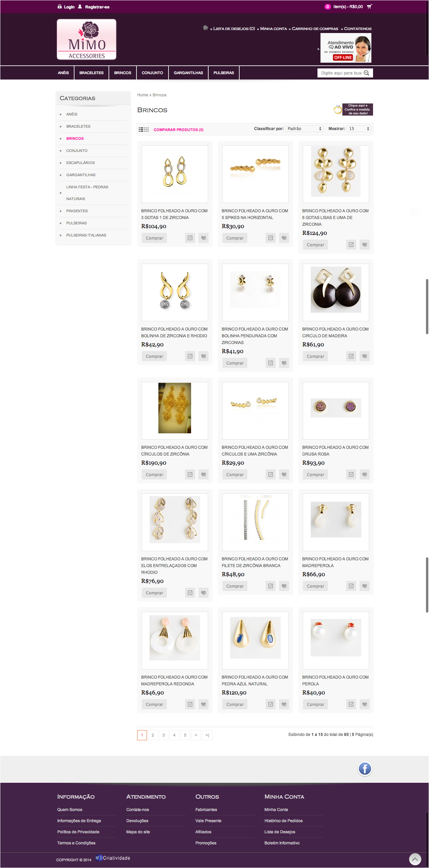
Task: Click Comprar for Pedra Azul Natural earring
Action: (x=235, y=704)
